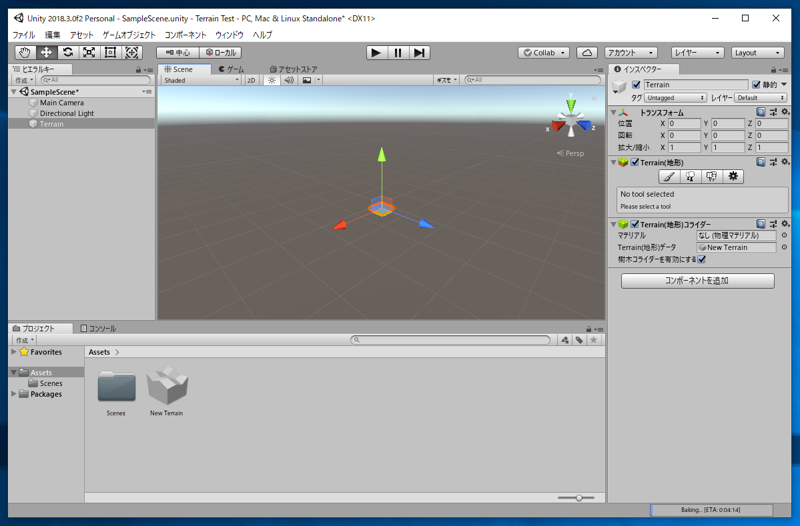
Task: Toggle 2D scene view mode
Action: tap(251, 80)
